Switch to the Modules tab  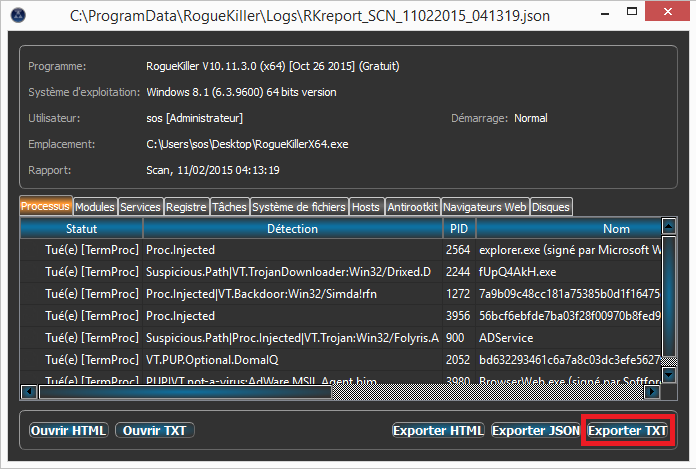95,207
